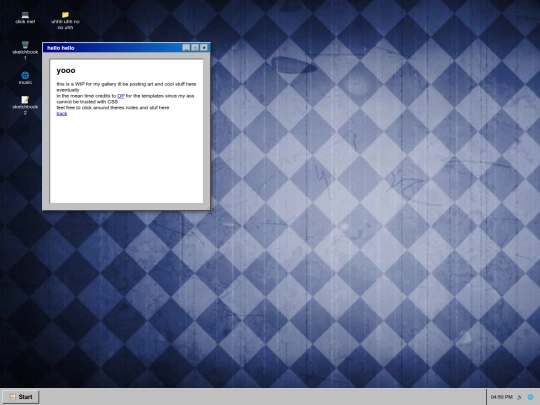Click the taskbar clock showing 04:50 PM
The width and height of the screenshot is (540, 405).
click(x=501, y=397)
